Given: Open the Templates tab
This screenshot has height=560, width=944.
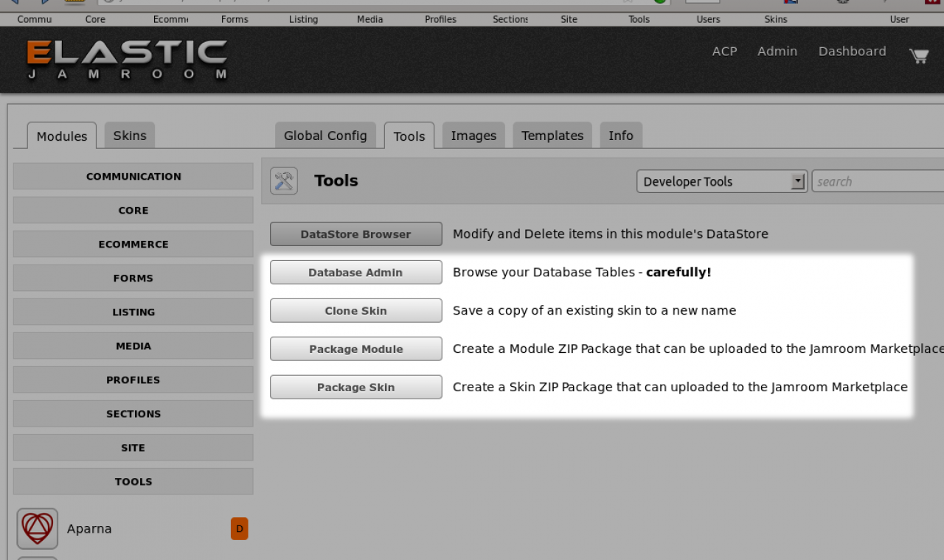Looking at the screenshot, I should click(552, 136).
